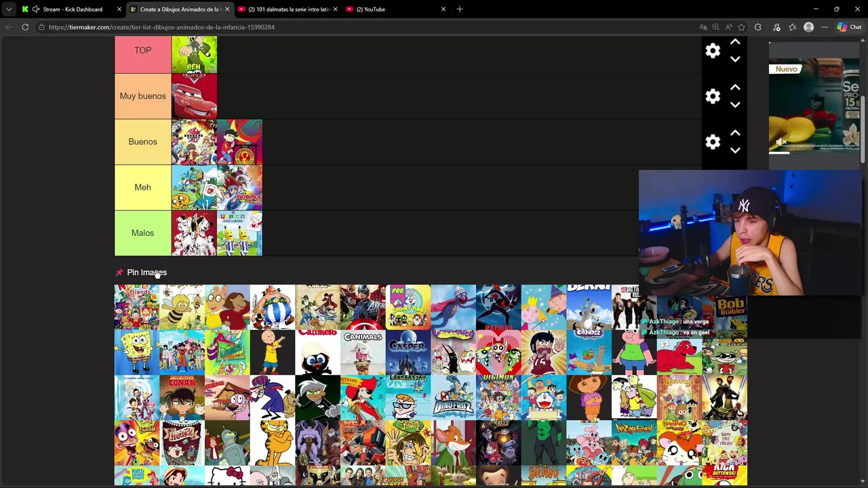Select the Looney Tunes image
The width and height of the screenshot is (868, 488).
pyautogui.click(x=408, y=307)
